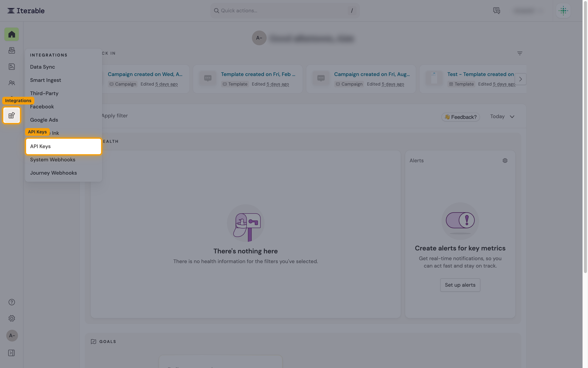Viewport: 588px width, 368px height.
Task: Click the thumbnail of Campaign created Fri, Aug card
Action: pyautogui.click(x=321, y=78)
